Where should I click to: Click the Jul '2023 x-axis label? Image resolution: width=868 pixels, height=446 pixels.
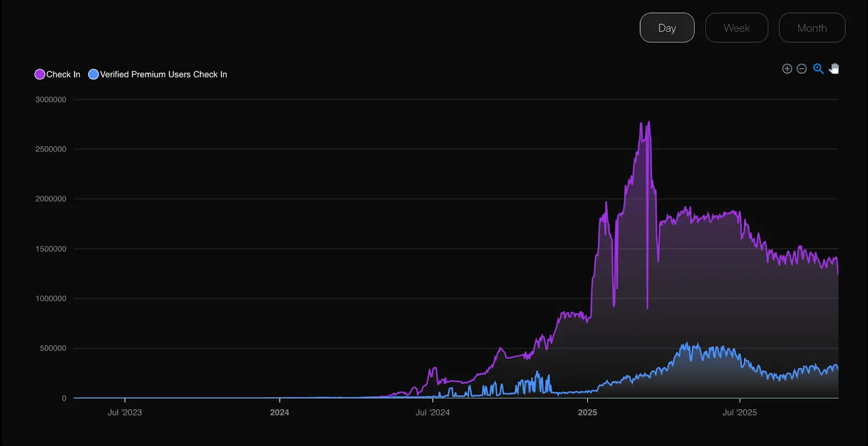pos(124,412)
